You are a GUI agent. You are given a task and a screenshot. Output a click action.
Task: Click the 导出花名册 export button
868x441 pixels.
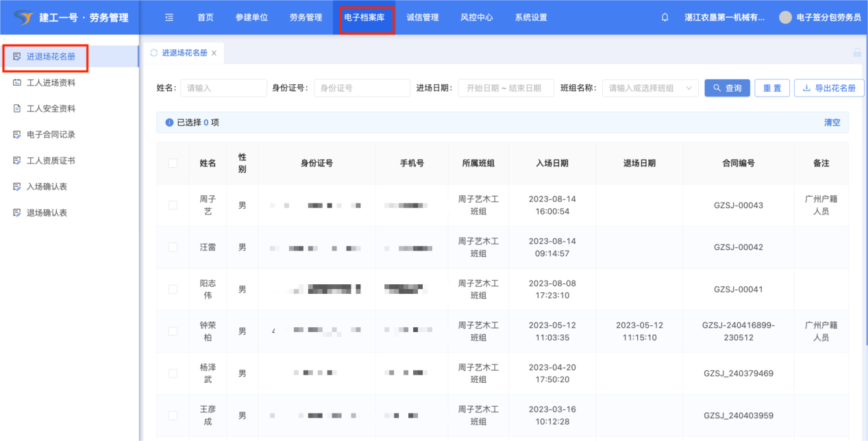tap(828, 88)
